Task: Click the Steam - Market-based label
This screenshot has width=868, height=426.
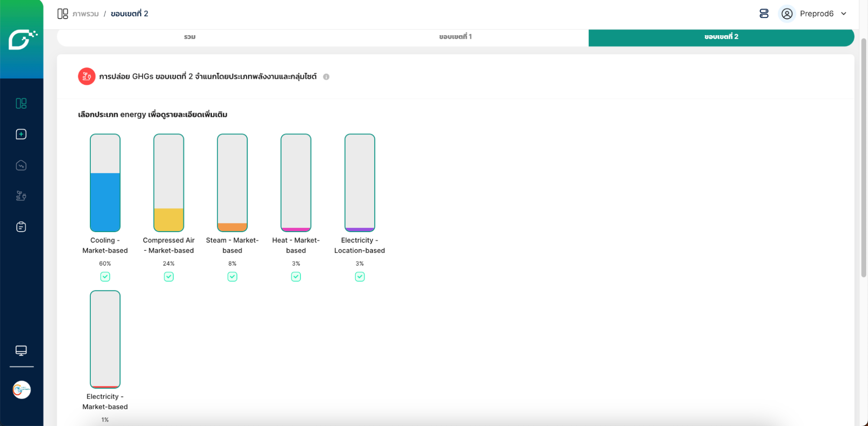Action: pyautogui.click(x=232, y=245)
